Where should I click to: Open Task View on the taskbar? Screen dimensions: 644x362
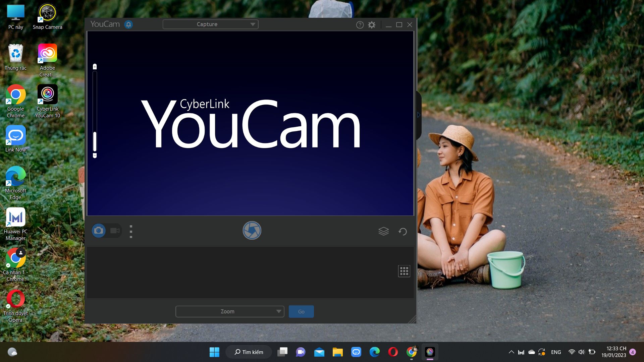282,352
